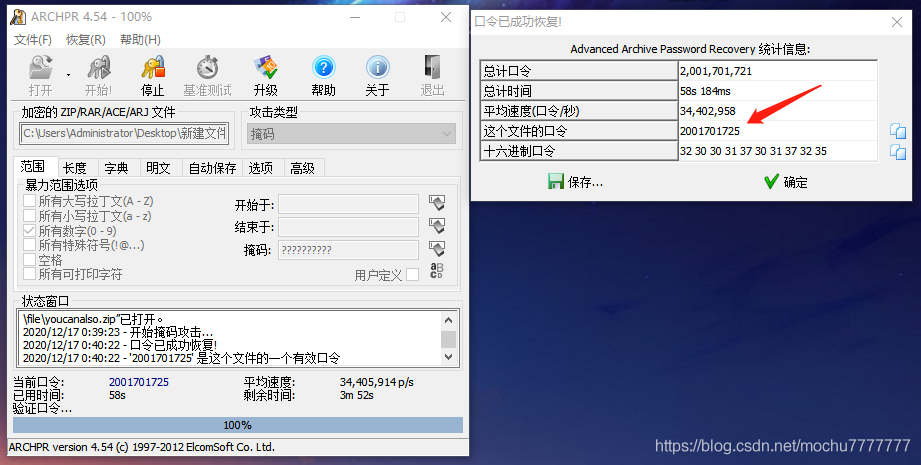This screenshot has height=465, width=921.
Task: Click the encrypted file path field
Action: pos(124,133)
